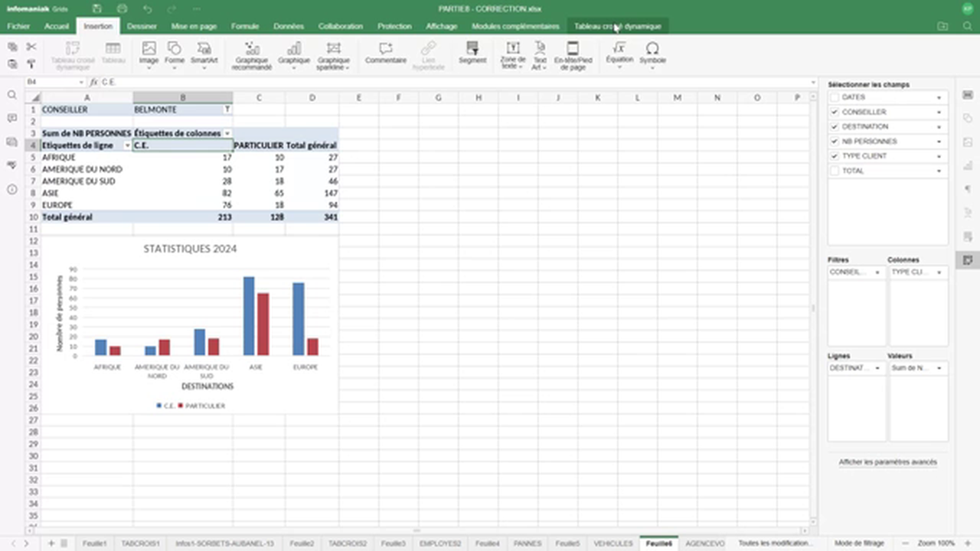Switch to the Mise en page tab

pyautogui.click(x=194, y=26)
